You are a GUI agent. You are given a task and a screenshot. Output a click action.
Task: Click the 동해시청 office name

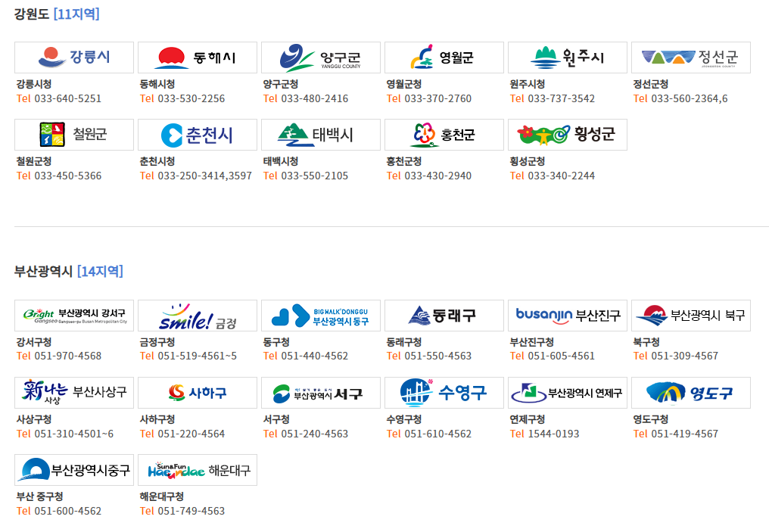point(157,84)
